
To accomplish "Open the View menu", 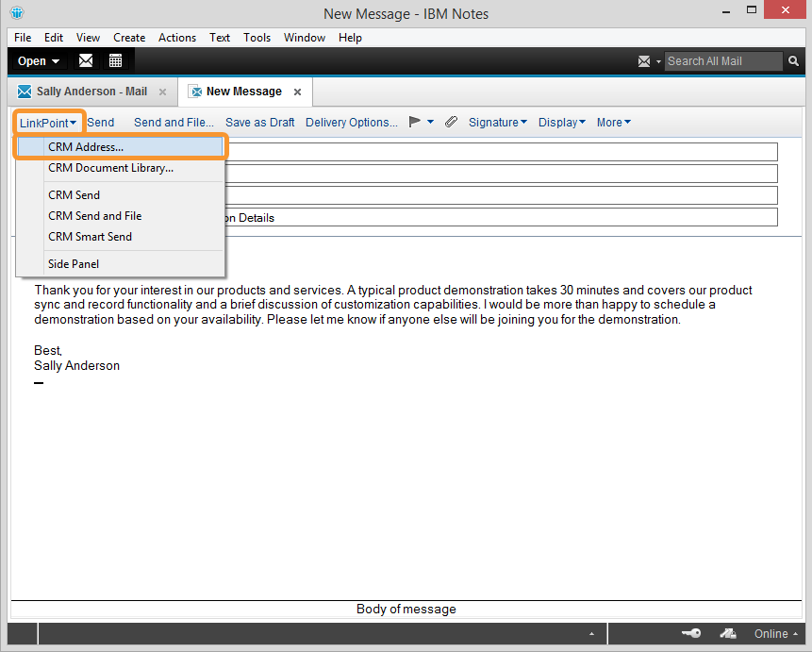I will (x=88, y=38).
